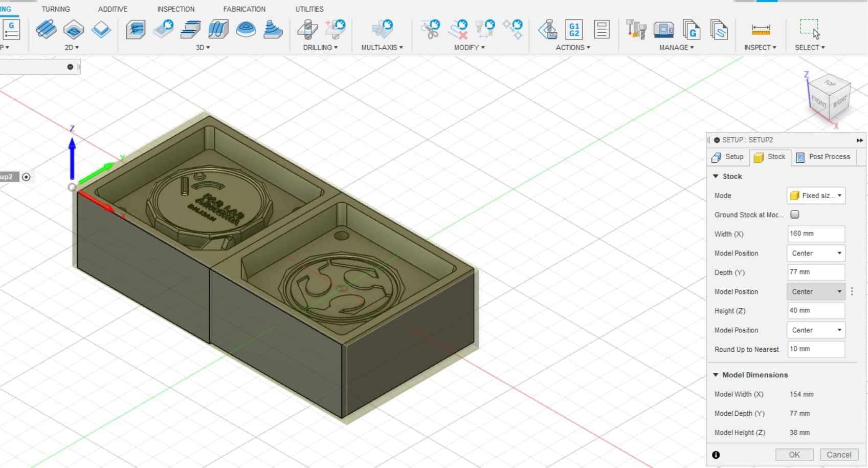Click the scissors icon in Modify group
Image resolution: width=868 pixels, height=468 pixels.
pyautogui.click(x=430, y=29)
